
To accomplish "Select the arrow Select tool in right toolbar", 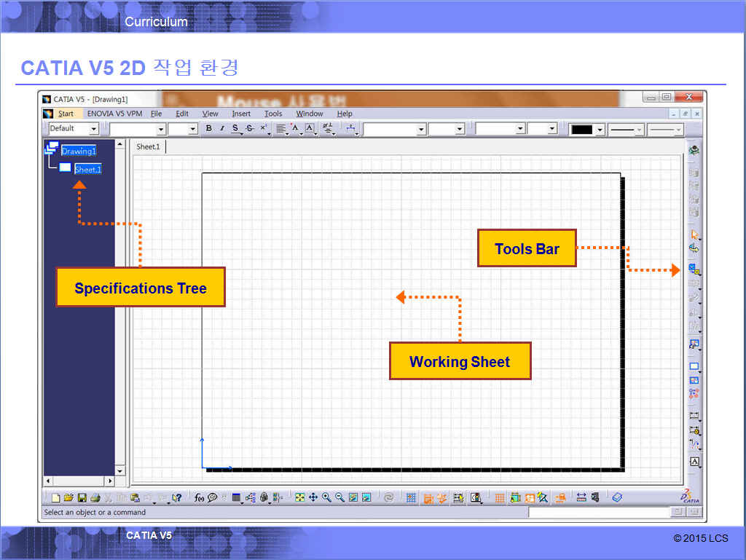I will point(694,234).
